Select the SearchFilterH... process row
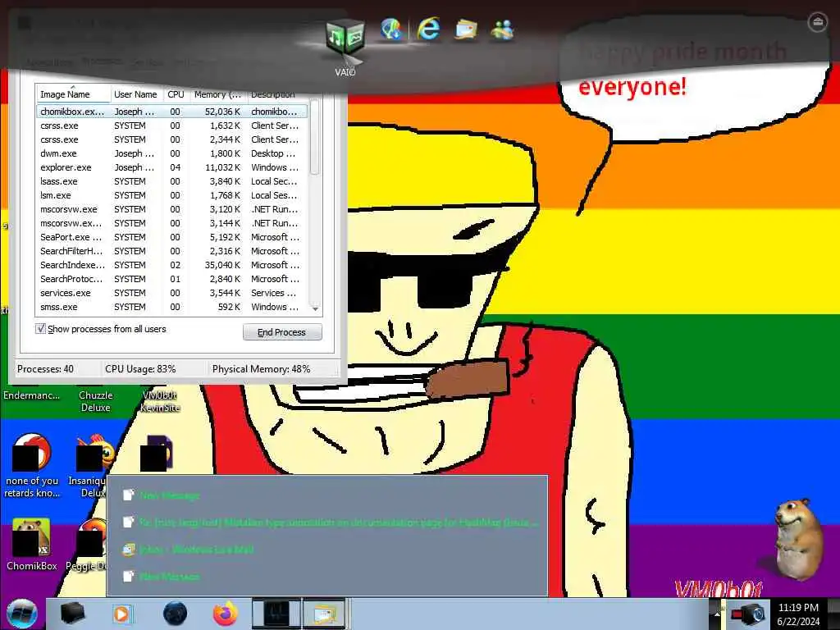Screen dimensions: 840x630 (x=172, y=251)
